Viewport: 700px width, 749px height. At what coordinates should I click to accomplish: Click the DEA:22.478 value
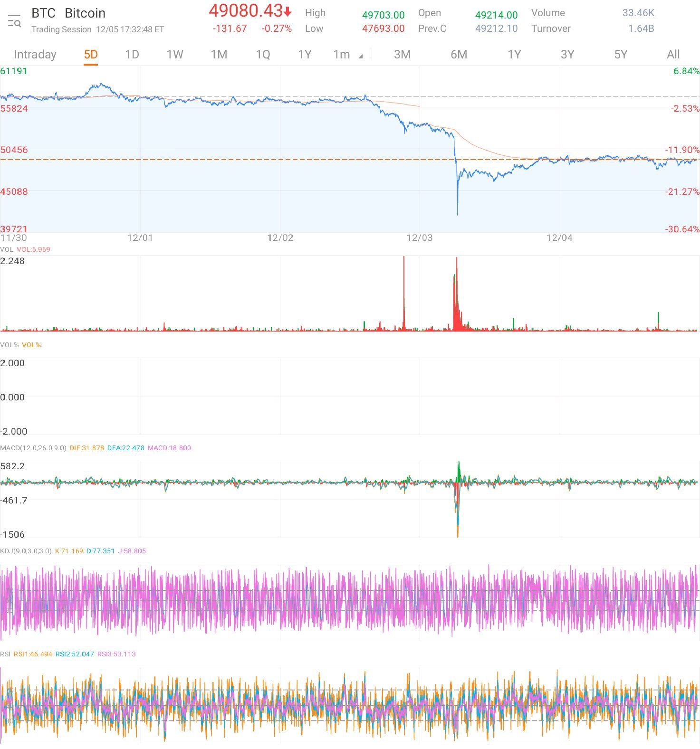(125, 448)
